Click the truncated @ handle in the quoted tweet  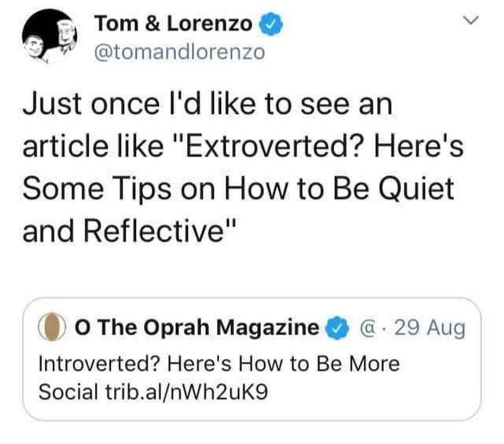pos(369,328)
